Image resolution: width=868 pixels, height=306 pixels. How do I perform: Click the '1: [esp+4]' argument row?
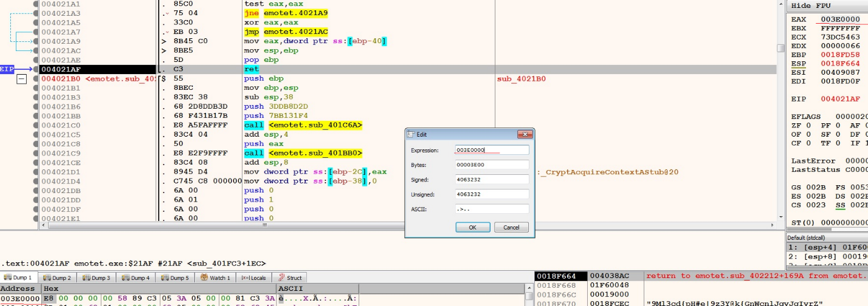pos(827,247)
